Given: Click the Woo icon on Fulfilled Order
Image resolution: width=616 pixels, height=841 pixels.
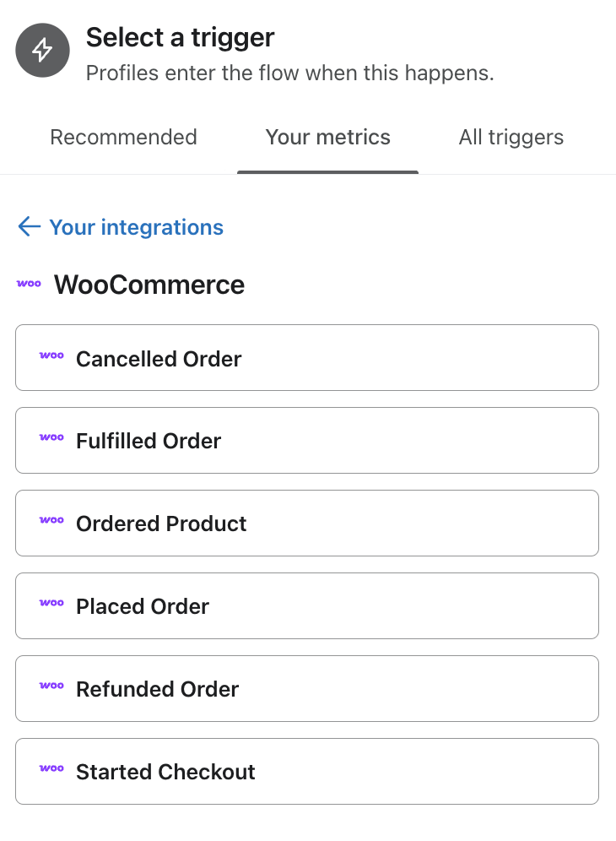Looking at the screenshot, I should pyautogui.click(x=51, y=438).
